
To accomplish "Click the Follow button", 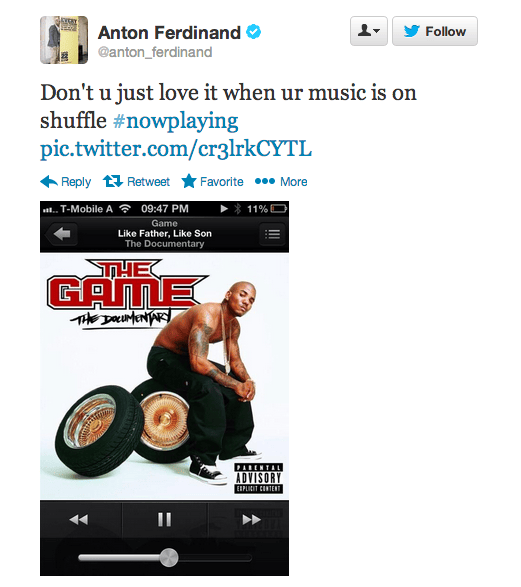I will coord(435,31).
